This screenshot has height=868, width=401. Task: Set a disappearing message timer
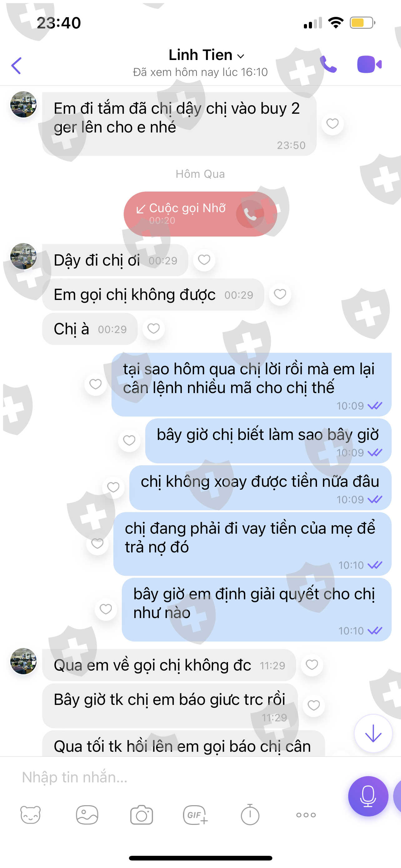pos(250,815)
